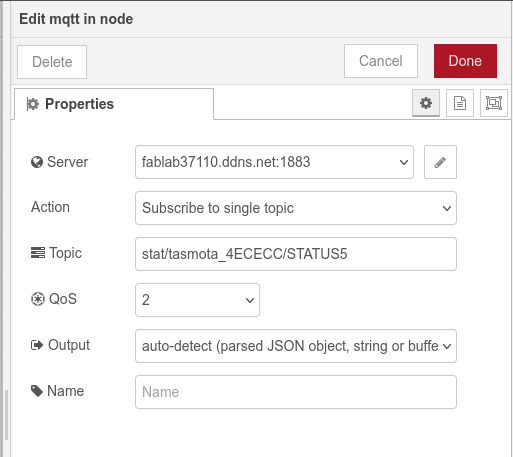Open node description document icon

pos(460,103)
